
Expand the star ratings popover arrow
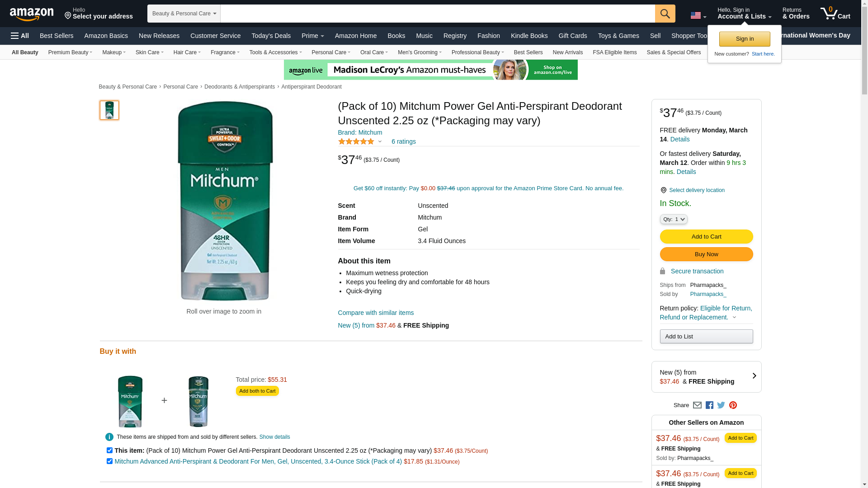pyautogui.click(x=380, y=142)
